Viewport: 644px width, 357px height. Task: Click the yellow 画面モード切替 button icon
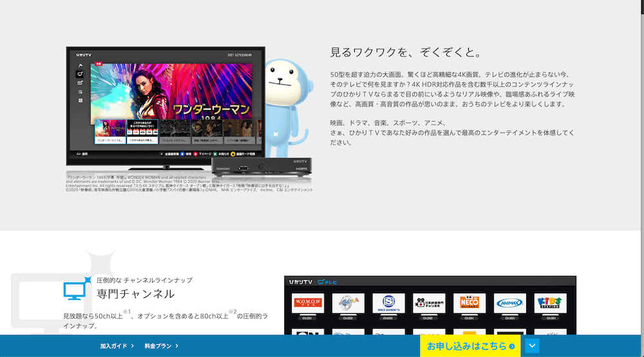click(233, 154)
